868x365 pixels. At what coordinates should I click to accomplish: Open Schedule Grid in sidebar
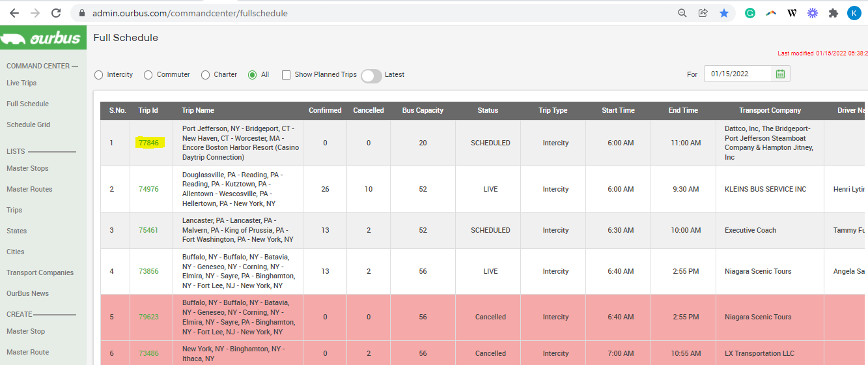[x=28, y=124]
